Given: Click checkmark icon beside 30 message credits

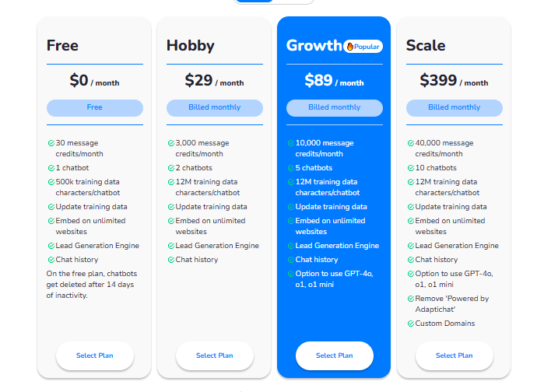Looking at the screenshot, I should coord(51,143).
